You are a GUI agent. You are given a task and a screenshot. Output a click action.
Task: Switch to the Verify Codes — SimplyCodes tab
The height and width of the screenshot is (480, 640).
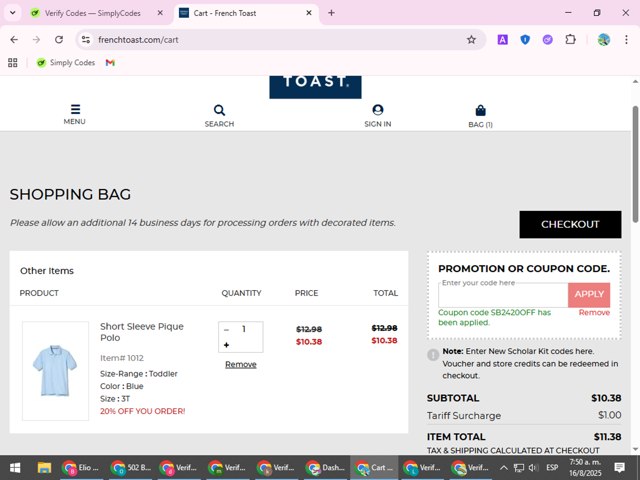[x=93, y=13]
